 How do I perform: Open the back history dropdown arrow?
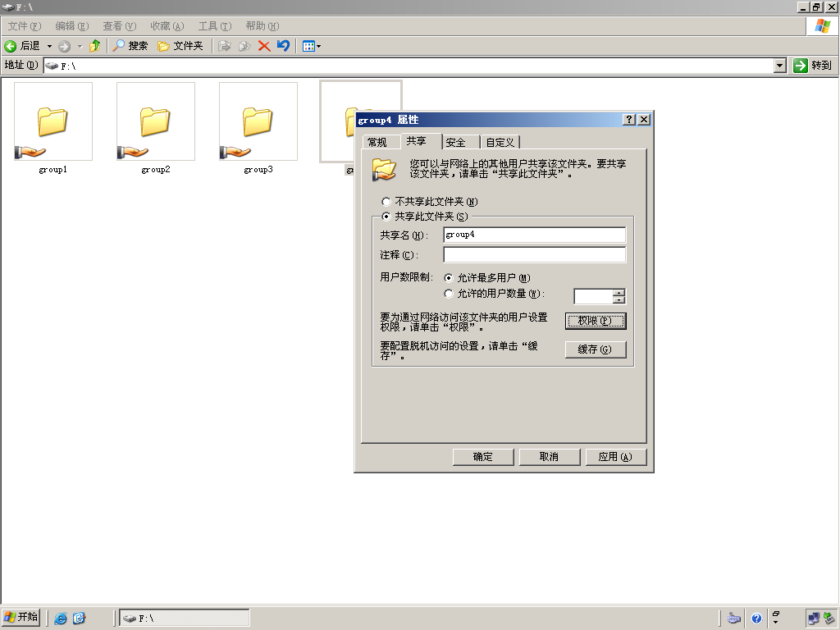pyautogui.click(x=49, y=46)
